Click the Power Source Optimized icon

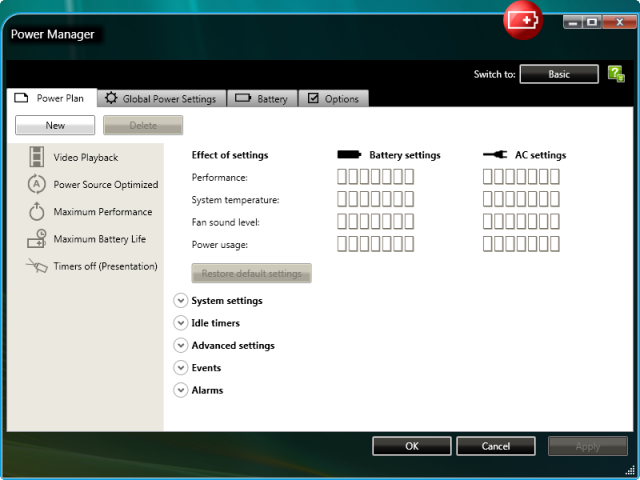(36, 184)
